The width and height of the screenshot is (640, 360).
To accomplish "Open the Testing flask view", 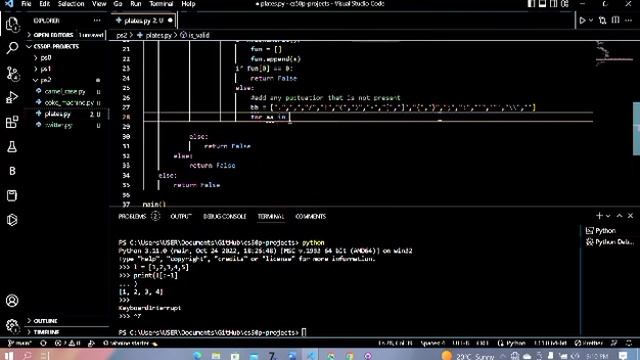I will click(12, 147).
